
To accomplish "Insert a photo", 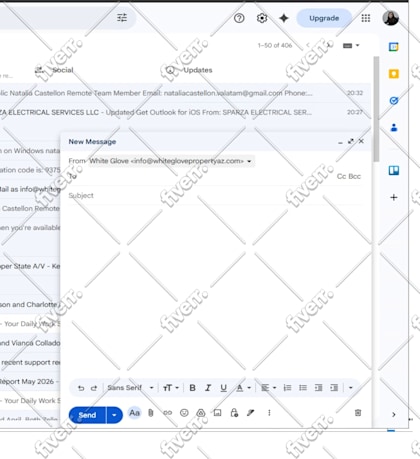I will [x=217, y=413].
